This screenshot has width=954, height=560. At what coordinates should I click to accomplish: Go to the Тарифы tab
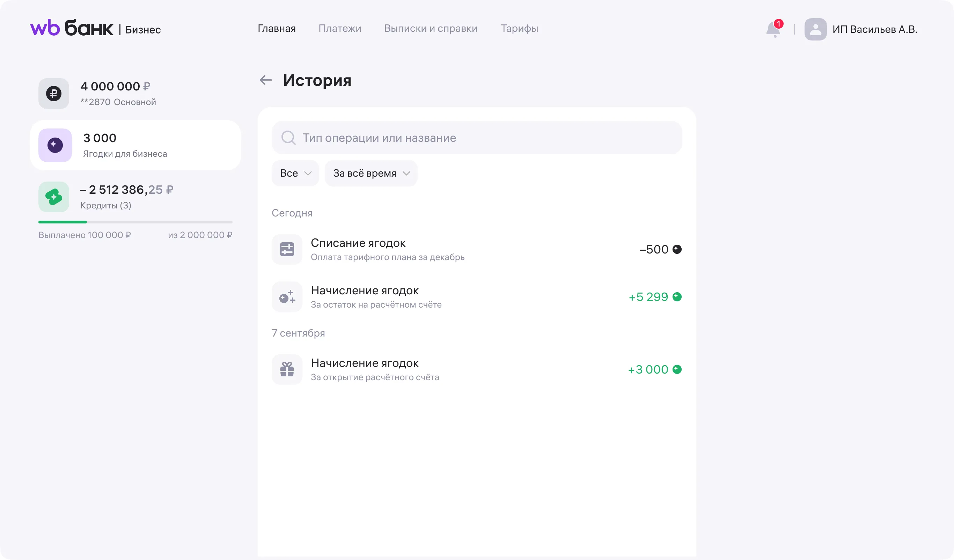(x=519, y=28)
